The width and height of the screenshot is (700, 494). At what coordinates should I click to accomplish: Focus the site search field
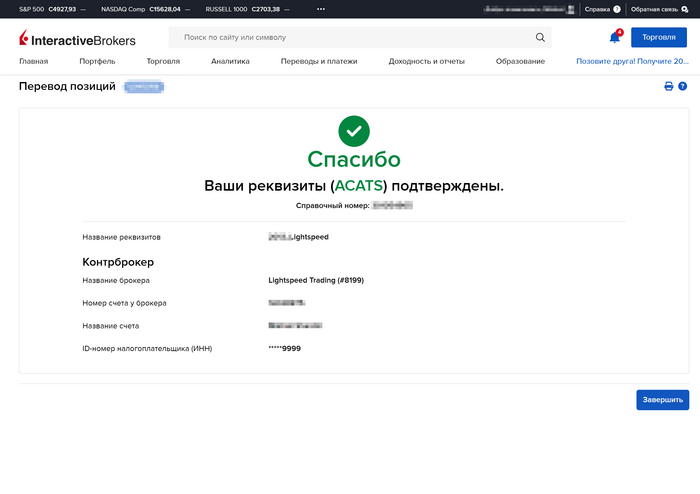[x=359, y=37]
